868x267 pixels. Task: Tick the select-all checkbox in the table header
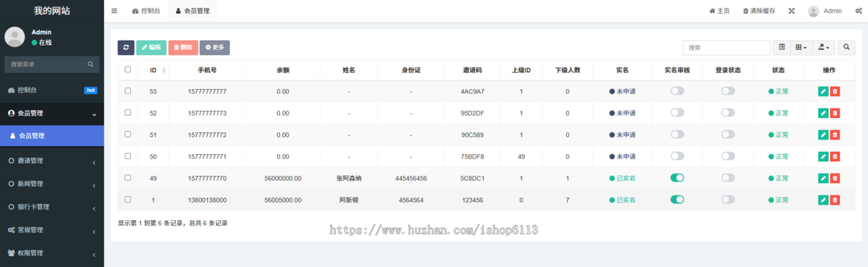128,69
